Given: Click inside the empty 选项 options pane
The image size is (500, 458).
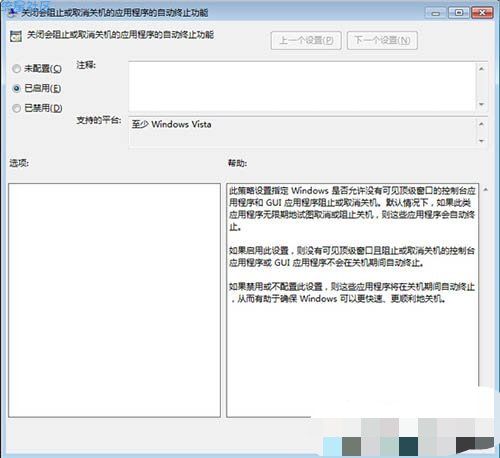Looking at the screenshot, I should pos(114,300).
